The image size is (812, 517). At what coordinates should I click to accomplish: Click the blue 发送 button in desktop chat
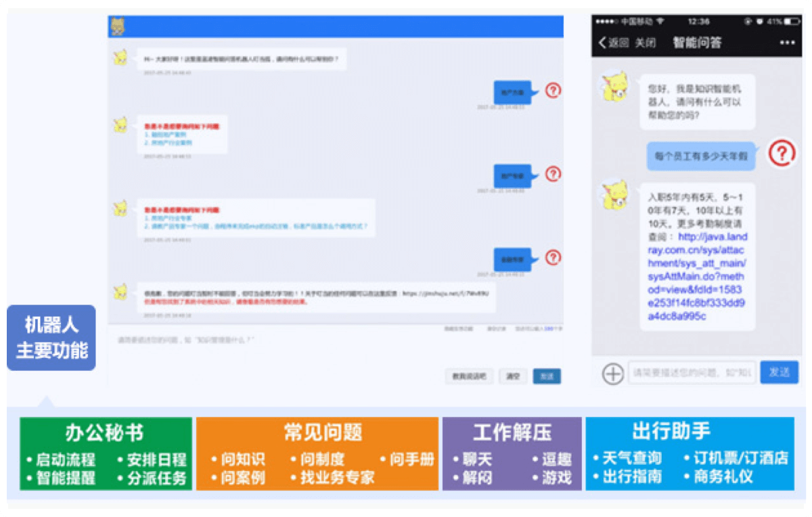[546, 377]
